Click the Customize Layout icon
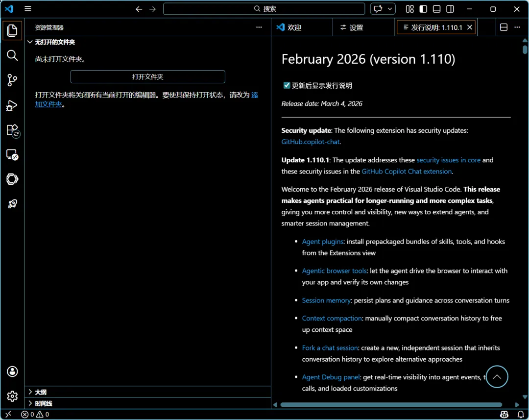Viewport: 529px width, 420px height. tap(410, 9)
